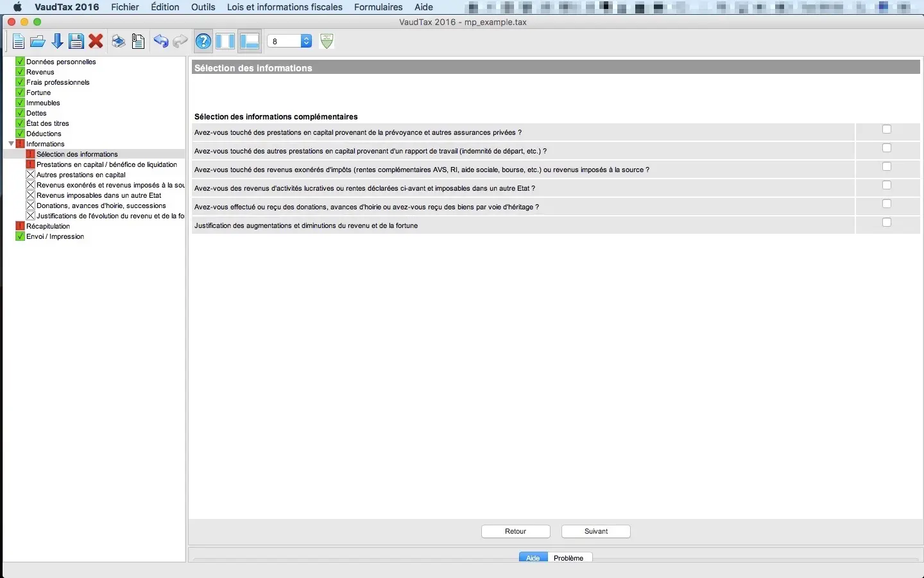The width and height of the screenshot is (924, 578).
Task: Check revenus exonérés d'impôts checkbox
Action: [887, 166]
